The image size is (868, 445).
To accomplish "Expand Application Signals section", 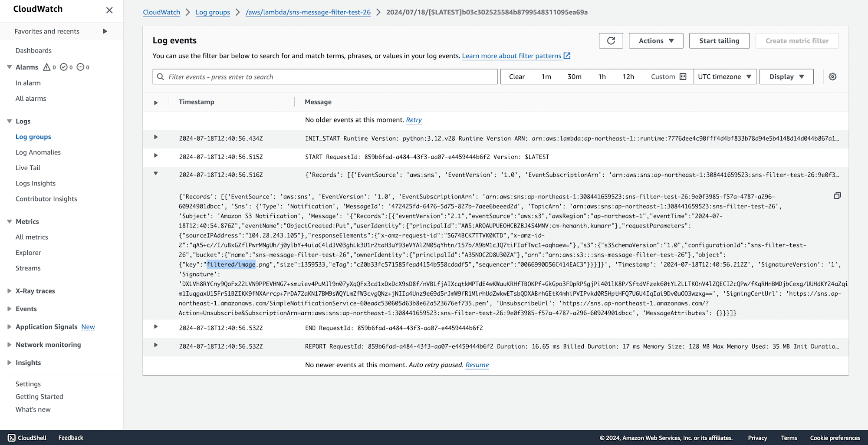I will click(x=9, y=327).
